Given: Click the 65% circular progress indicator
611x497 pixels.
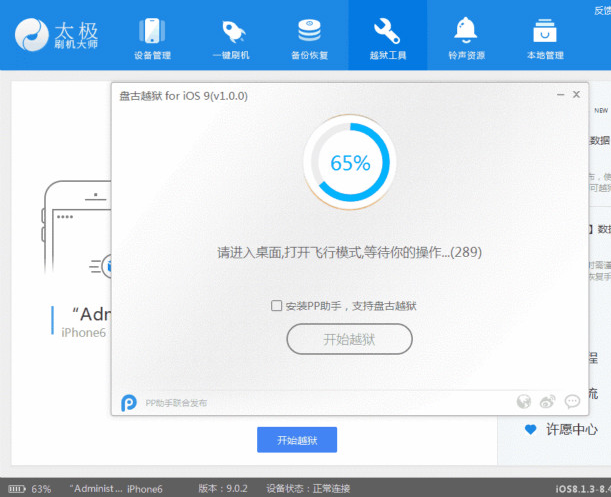Looking at the screenshot, I should (350, 162).
